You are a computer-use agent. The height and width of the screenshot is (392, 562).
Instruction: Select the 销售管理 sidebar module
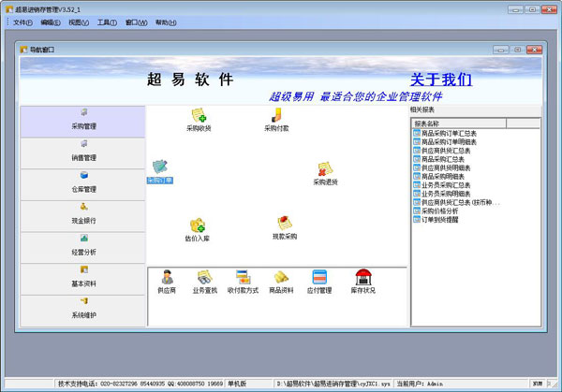click(x=83, y=152)
